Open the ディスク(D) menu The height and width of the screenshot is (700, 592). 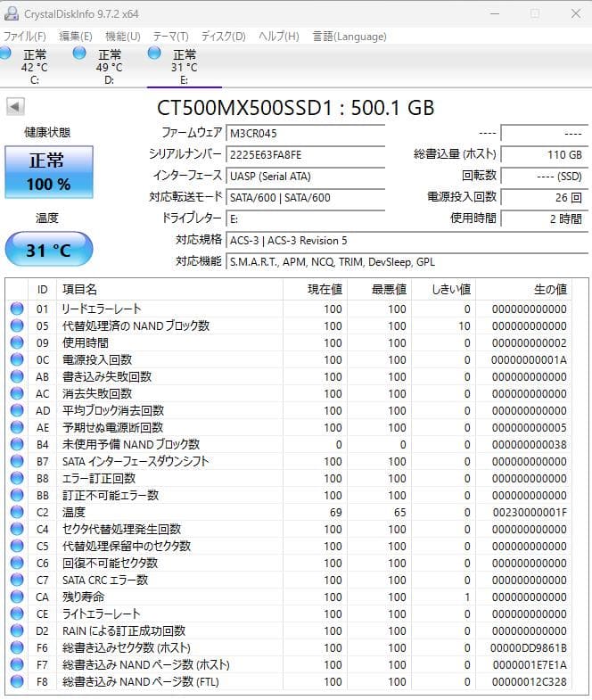point(223,37)
